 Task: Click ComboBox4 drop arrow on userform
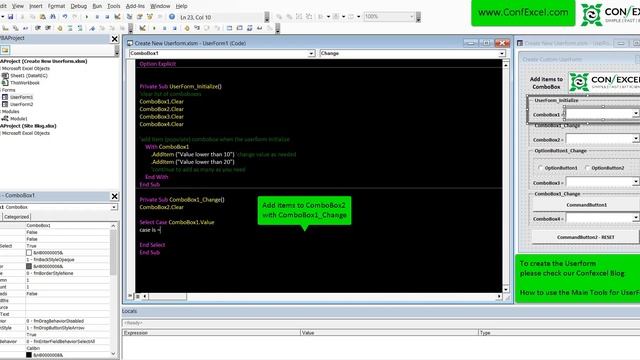636,218
